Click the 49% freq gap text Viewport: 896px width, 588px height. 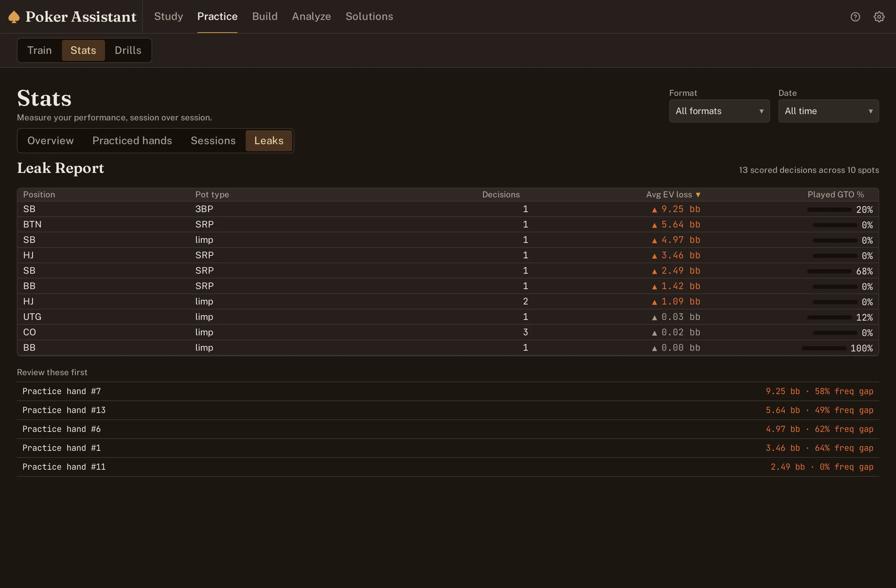843,410
